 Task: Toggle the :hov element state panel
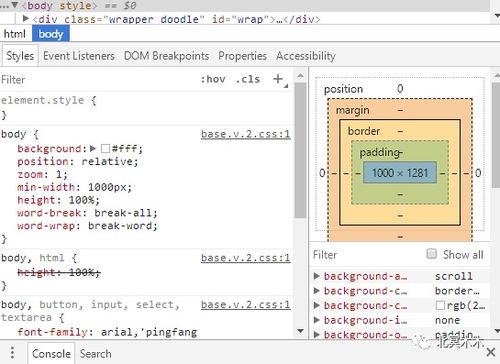pos(213,79)
